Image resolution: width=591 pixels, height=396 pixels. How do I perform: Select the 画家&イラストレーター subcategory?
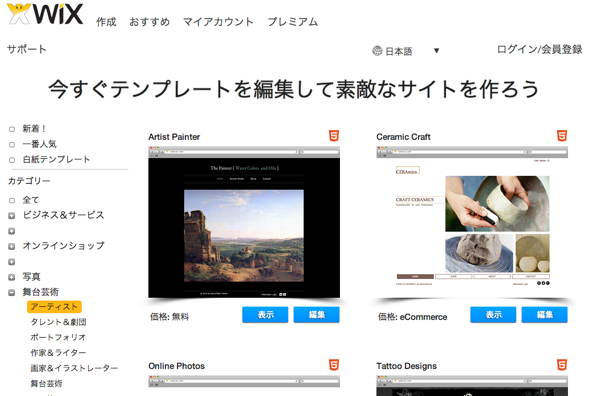74,368
